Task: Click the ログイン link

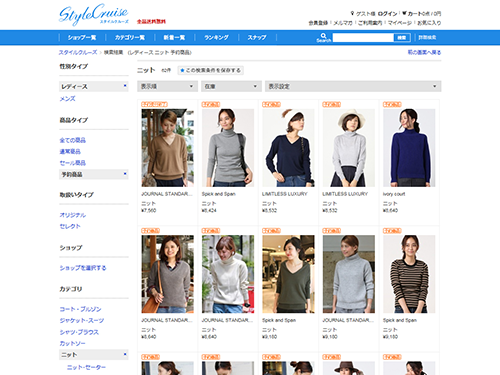Action: [x=388, y=14]
